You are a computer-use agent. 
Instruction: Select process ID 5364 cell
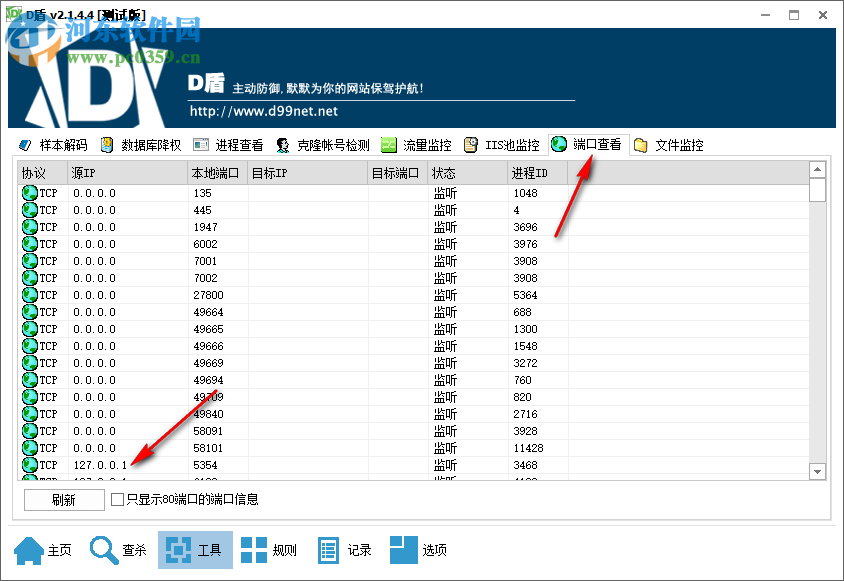[x=525, y=295]
